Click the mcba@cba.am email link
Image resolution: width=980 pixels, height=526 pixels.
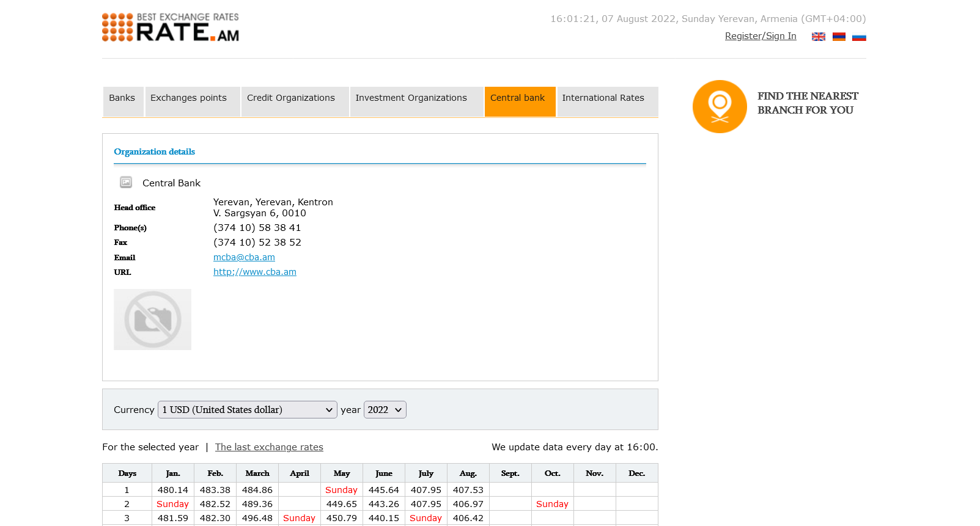click(244, 257)
